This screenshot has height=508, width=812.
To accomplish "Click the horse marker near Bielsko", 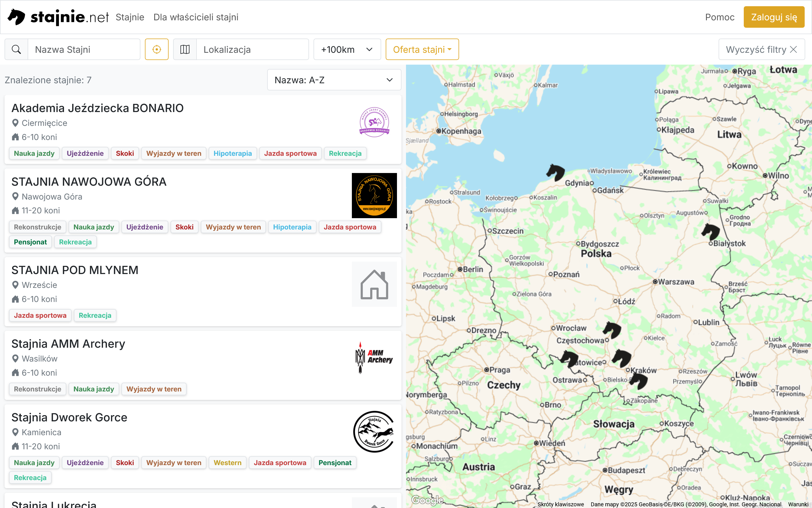I will pyautogui.click(x=639, y=381).
